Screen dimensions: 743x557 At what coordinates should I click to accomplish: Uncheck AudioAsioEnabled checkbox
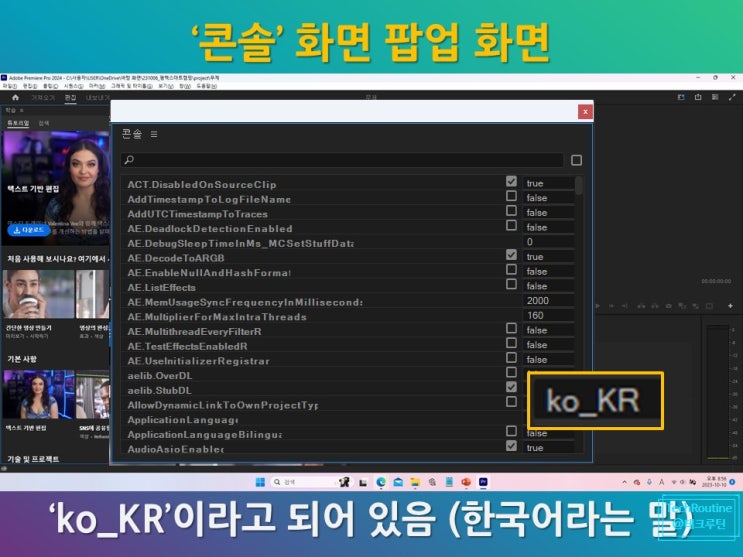tap(511, 446)
